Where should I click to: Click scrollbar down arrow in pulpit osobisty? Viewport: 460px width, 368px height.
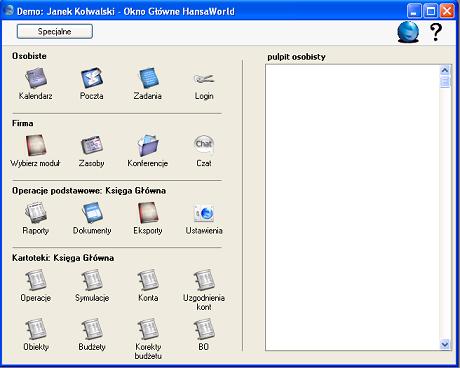(445, 344)
